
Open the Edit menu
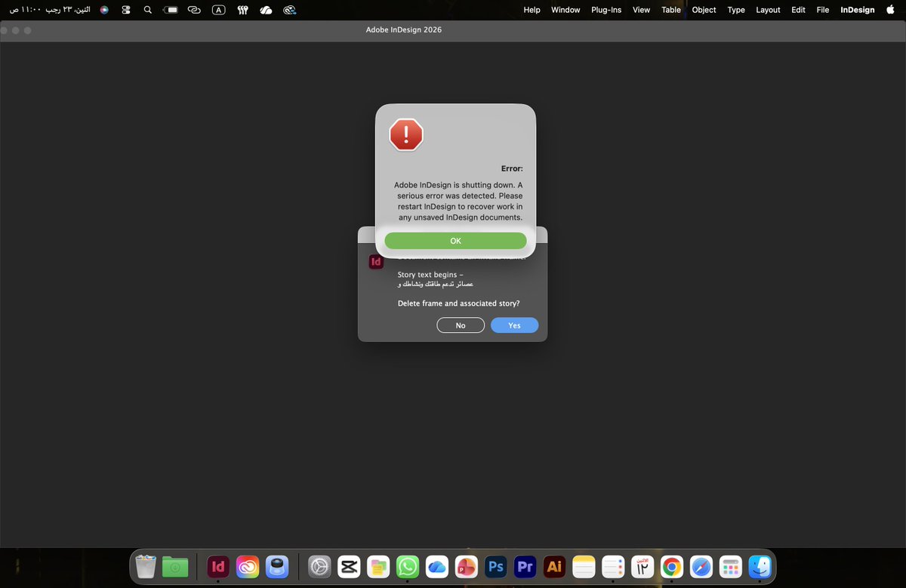[x=798, y=10]
